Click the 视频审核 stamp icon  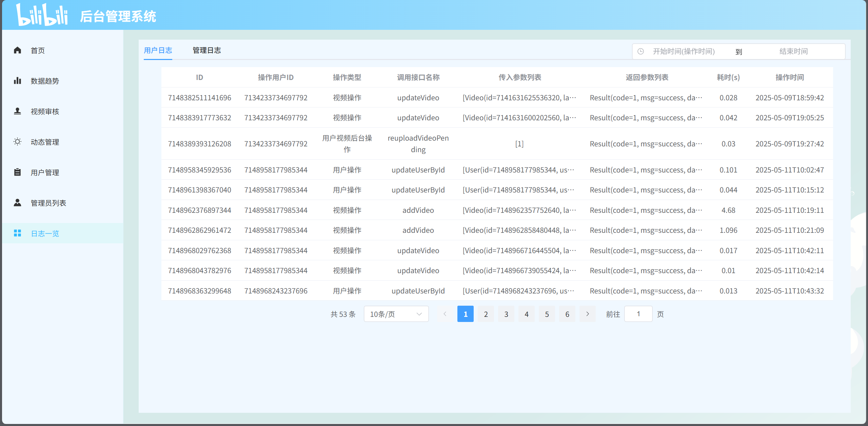tap(17, 111)
